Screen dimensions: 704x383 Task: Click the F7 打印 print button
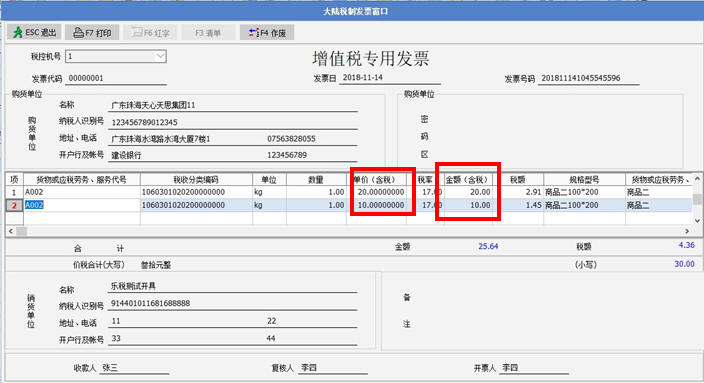92,33
